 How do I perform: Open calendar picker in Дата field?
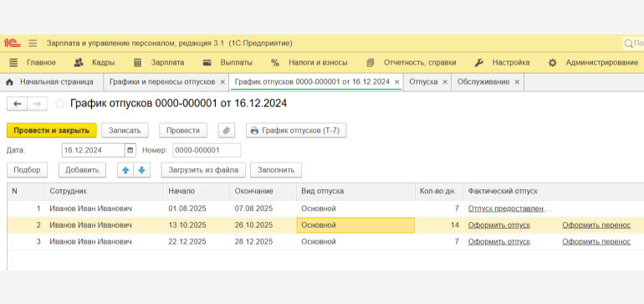point(130,150)
